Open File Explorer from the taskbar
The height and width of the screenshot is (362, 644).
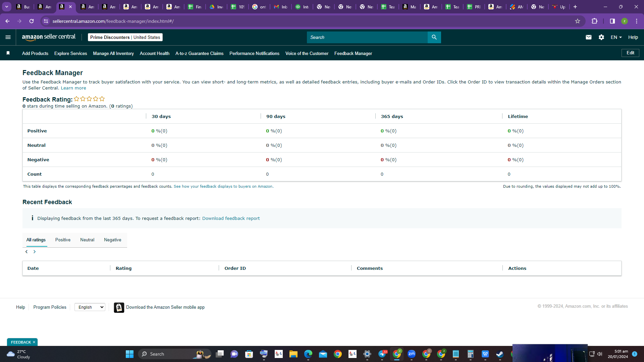[x=293, y=354]
